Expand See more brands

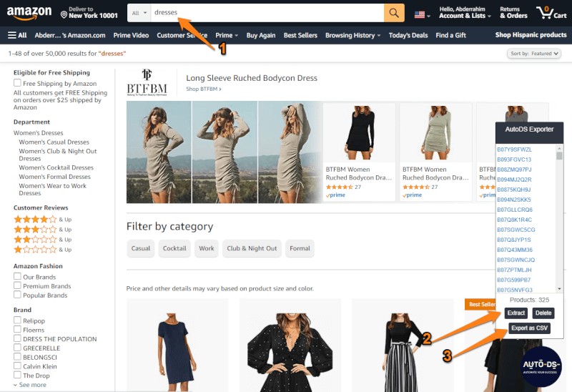[30, 385]
